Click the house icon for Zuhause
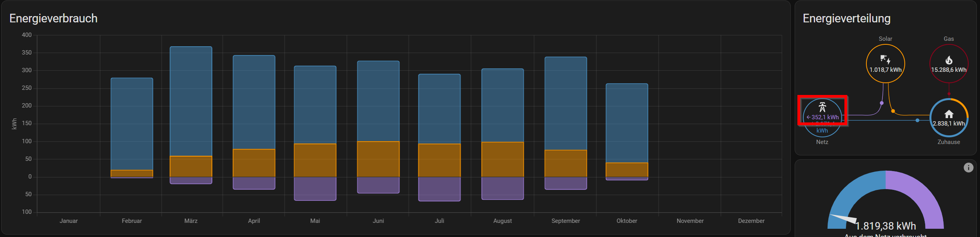The height and width of the screenshot is (237, 980). (949, 114)
